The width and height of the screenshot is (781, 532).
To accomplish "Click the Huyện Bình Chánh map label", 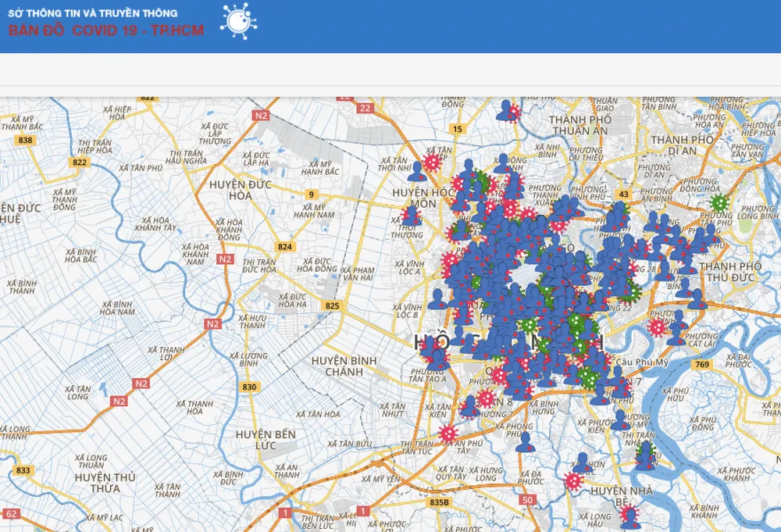I will pos(344,366).
